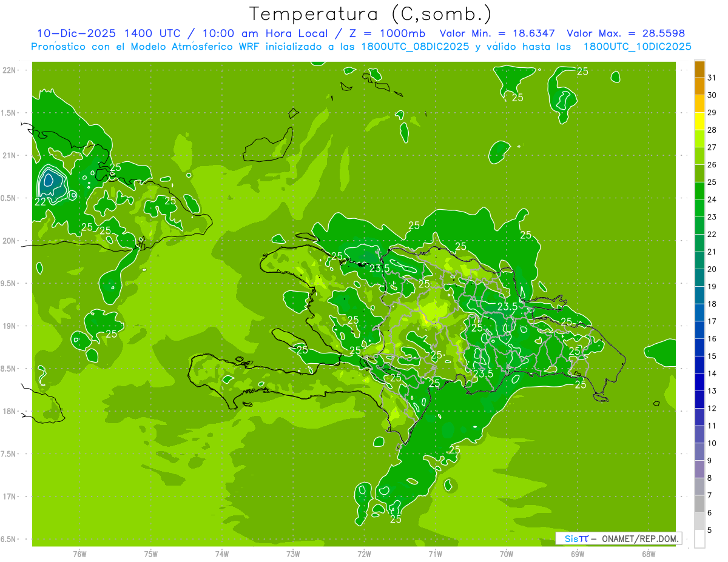Click the "7.5N" latitude label
728x562 pixels.
coord(9,454)
